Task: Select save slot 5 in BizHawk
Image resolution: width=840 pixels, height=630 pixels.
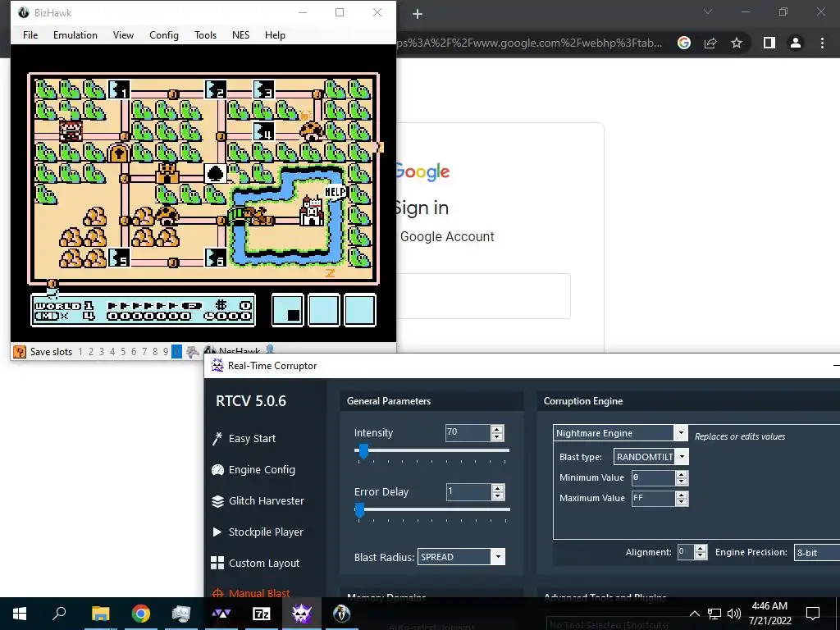Action: tap(123, 352)
